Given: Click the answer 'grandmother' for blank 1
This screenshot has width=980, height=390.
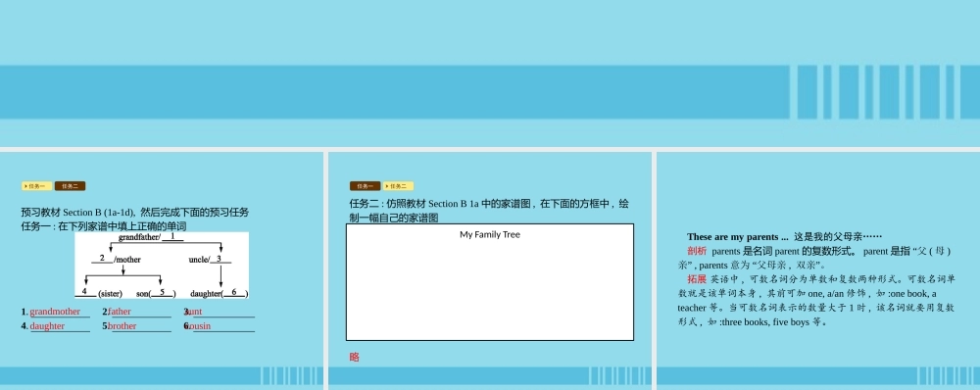Looking at the screenshot, I should tap(55, 312).
